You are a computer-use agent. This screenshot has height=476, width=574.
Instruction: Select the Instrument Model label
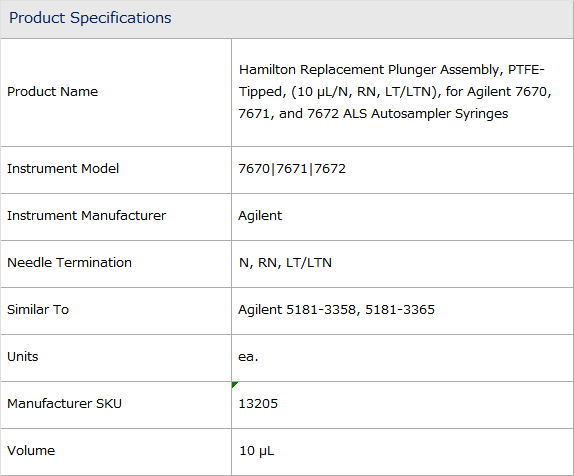click(63, 168)
